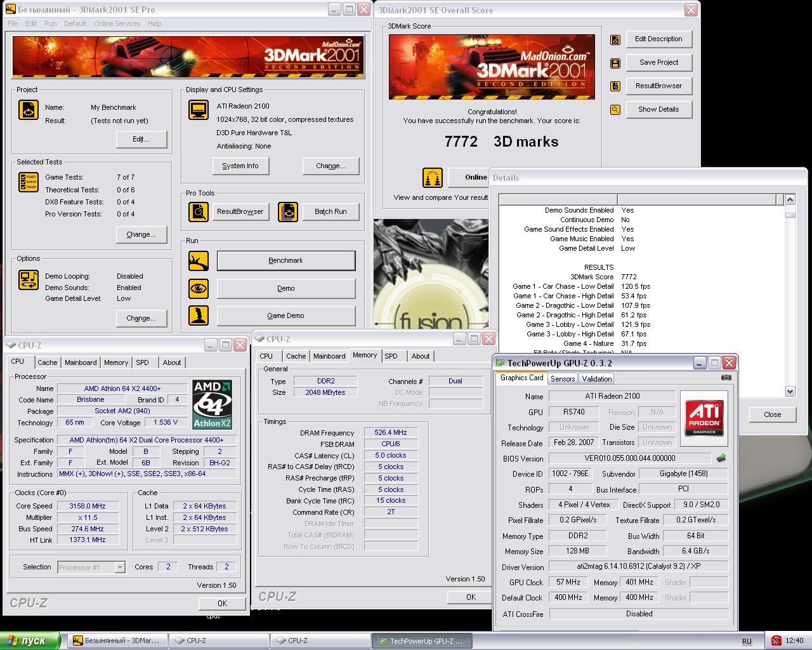The height and width of the screenshot is (650, 812).
Task: Click the camera screenshot icon in GPU-Z
Action: [x=726, y=378]
